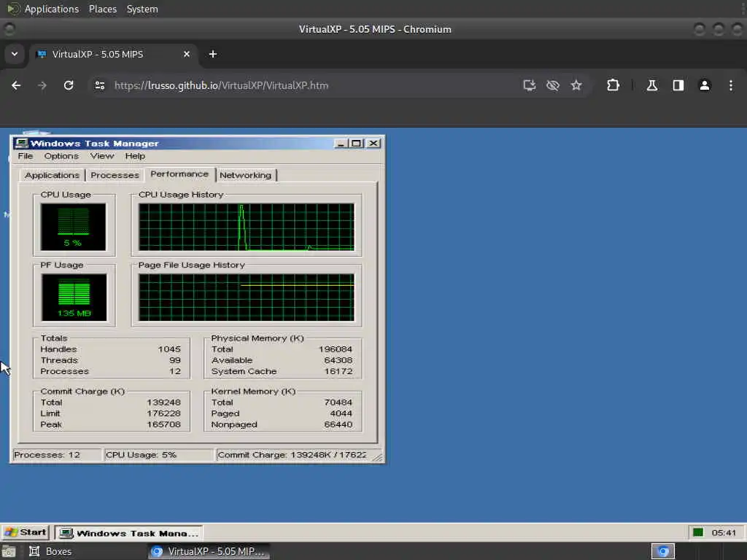This screenshot has height=560, width=747.
Task: Maximize the Windows Task Manager window
Action: tap(356, 144)
